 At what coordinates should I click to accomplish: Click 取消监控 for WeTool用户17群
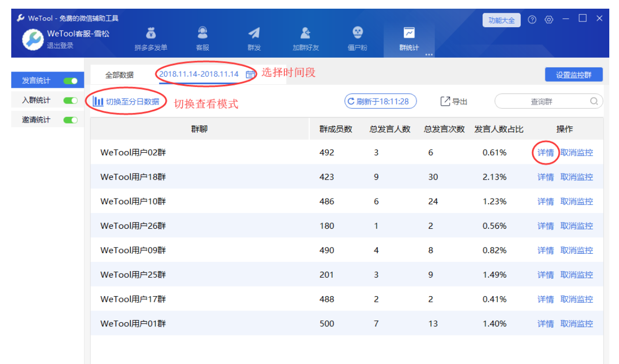tap(577, 299)
